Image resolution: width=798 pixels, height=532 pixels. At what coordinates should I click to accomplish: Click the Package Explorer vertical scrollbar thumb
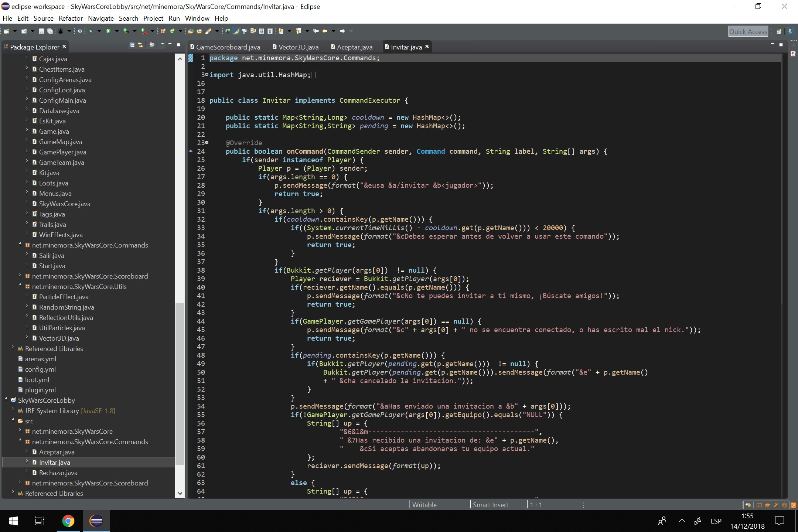180,384
